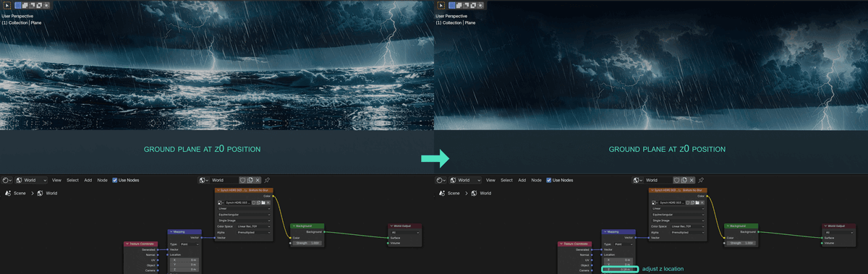The image size is (868, 274).
Task: Unlink World datablock X in right editor
Action: coord(692,180)
